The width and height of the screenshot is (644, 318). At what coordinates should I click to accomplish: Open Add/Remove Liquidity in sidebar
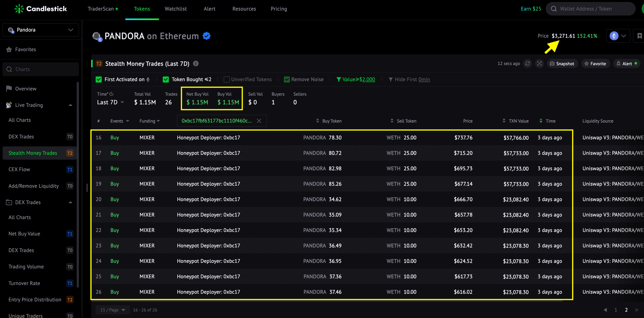click(40, 186)
